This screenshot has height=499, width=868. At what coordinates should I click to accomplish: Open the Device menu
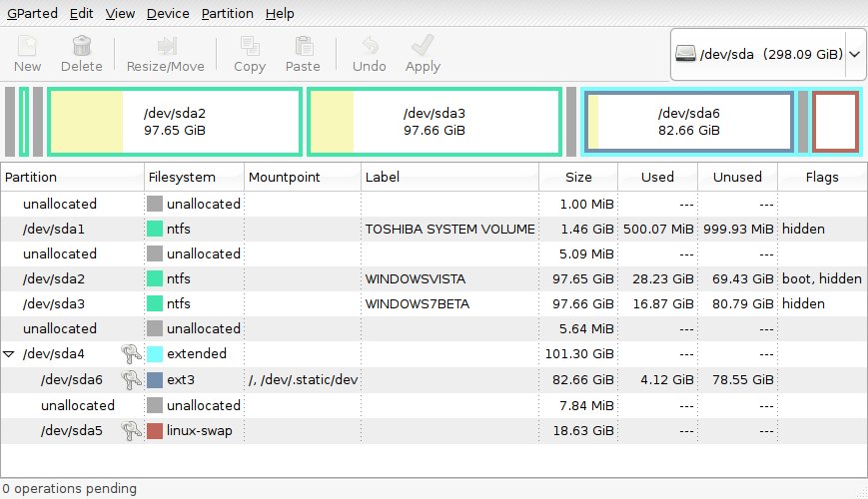point(167,14)
